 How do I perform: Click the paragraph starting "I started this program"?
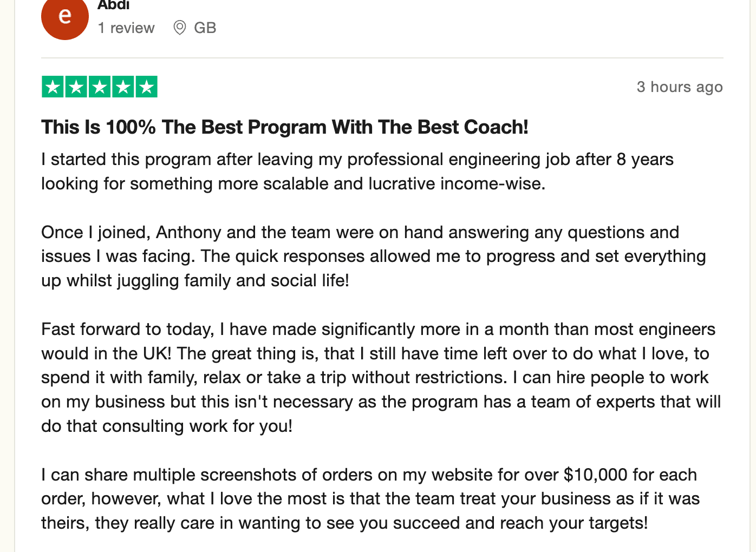click(x=357, y=171)
